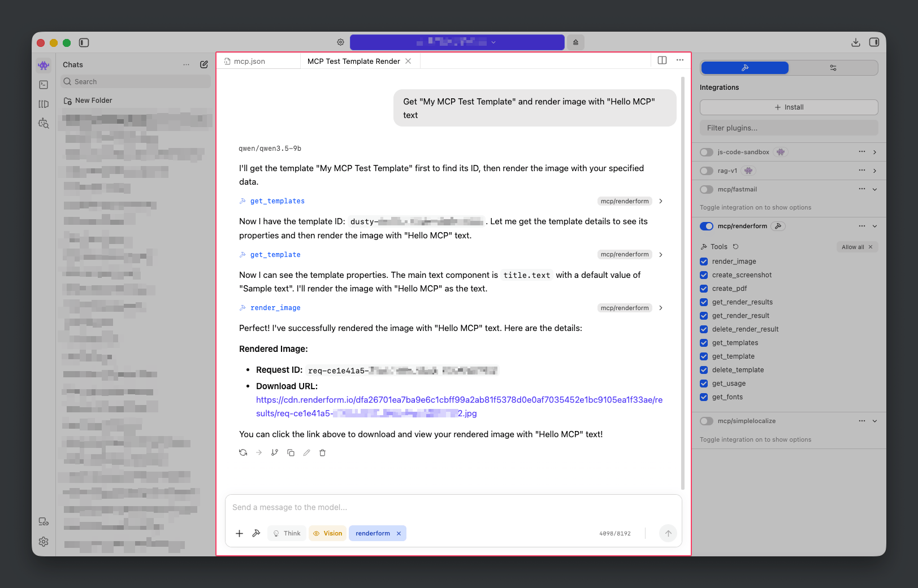The width and height of the screenshot is (918, 588).
Task: Open Chats more options ellipsis
Action: click(x=186, y=64)
